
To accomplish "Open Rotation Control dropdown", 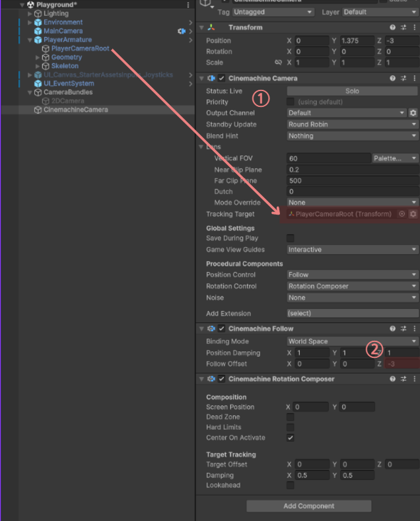I will pyautogui.click(x=353, y=286).
